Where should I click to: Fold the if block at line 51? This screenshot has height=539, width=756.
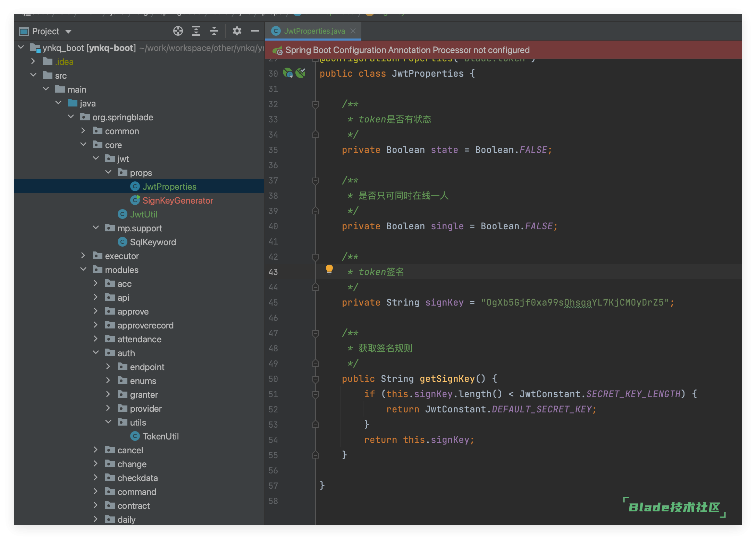316,394
